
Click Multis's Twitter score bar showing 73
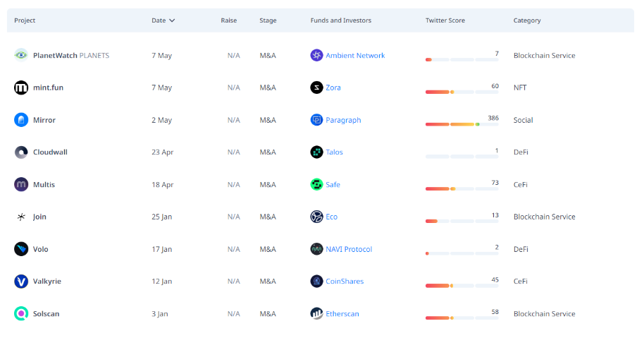coord(462,188)
